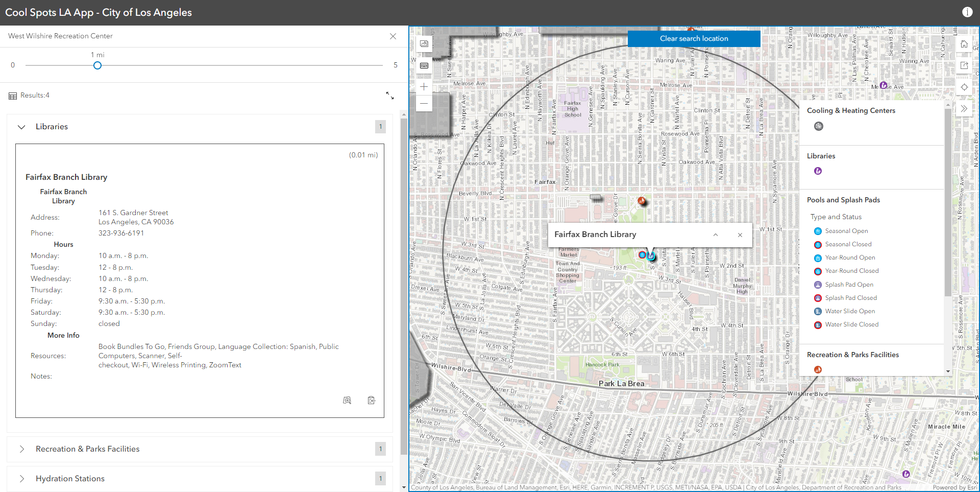
Task: Click the Fairfax Branch Library card title
Action: [x=66, y=177]
